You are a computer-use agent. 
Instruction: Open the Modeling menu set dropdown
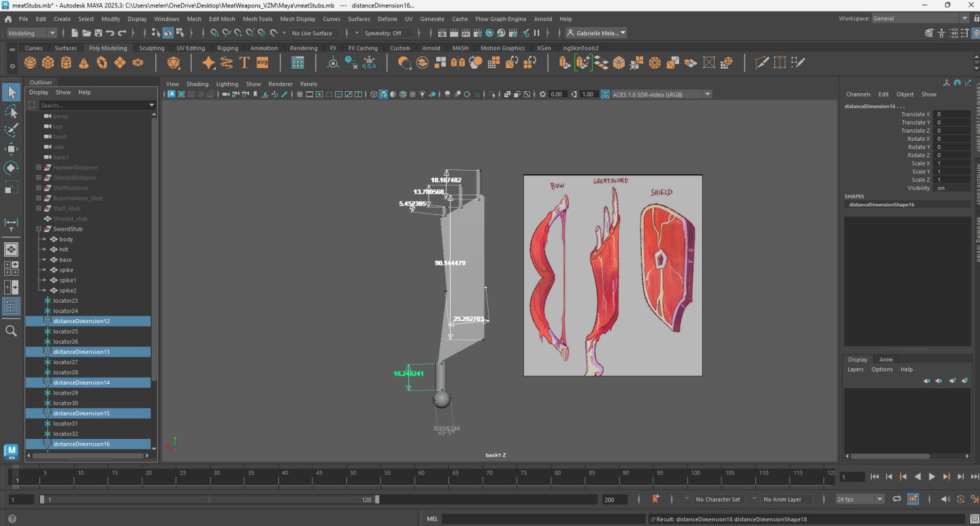[x=31, y=33]
